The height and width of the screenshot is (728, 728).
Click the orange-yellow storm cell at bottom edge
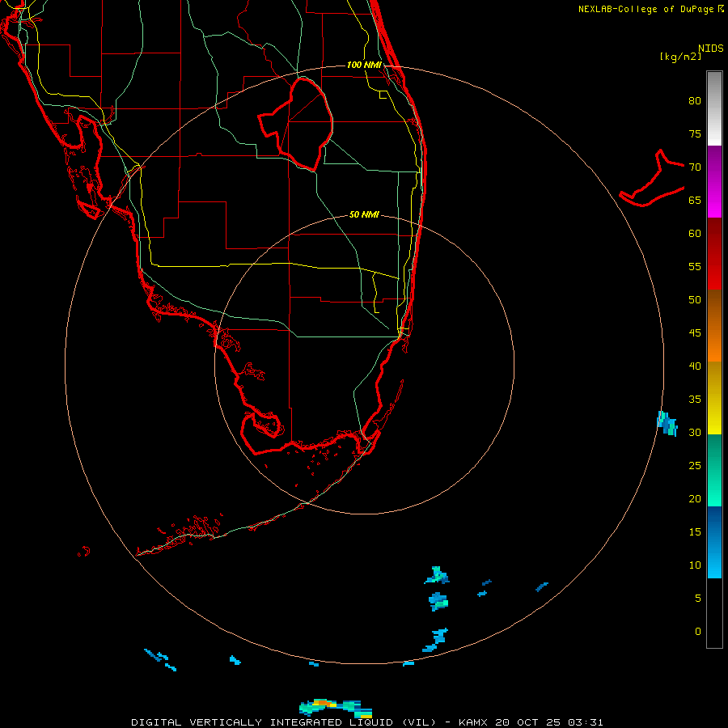(x=336, y=708)
